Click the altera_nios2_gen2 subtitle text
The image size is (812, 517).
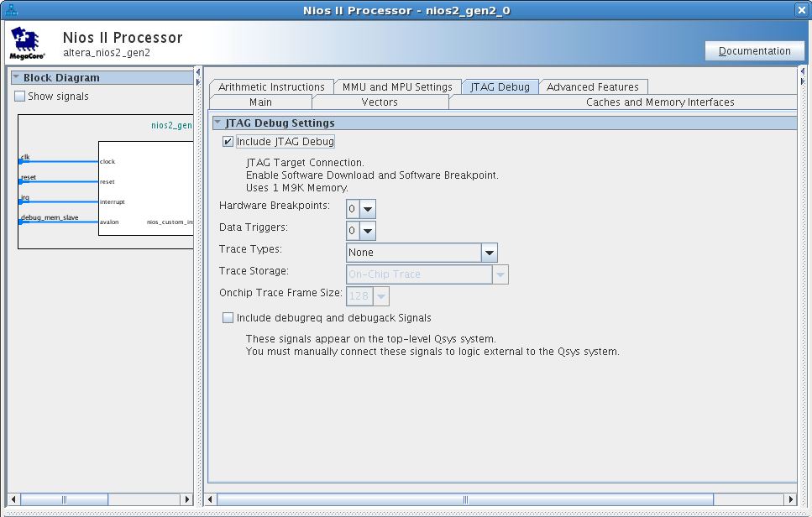[107, 53]
